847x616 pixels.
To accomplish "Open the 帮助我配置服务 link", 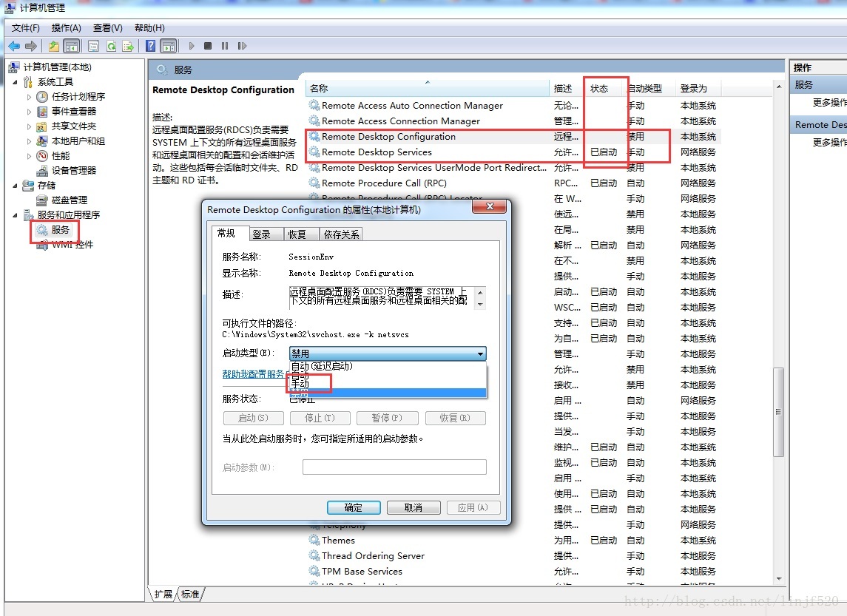I will (253, 374).
